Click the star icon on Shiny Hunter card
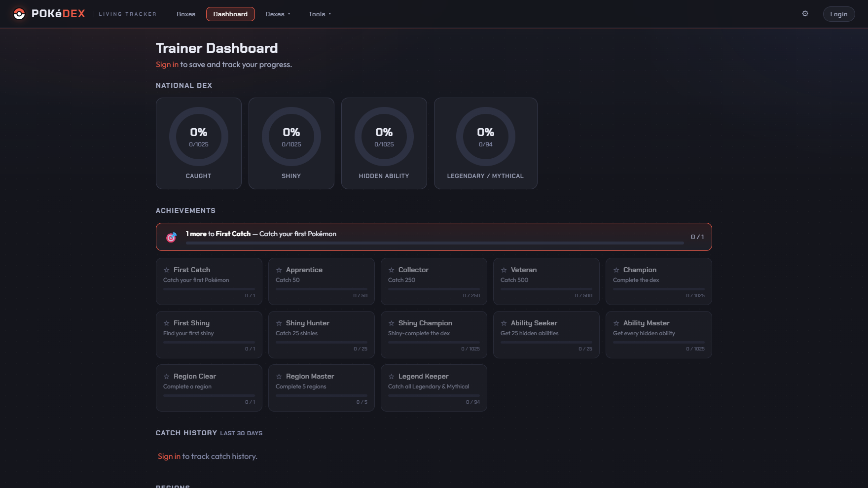 (279, 323)
